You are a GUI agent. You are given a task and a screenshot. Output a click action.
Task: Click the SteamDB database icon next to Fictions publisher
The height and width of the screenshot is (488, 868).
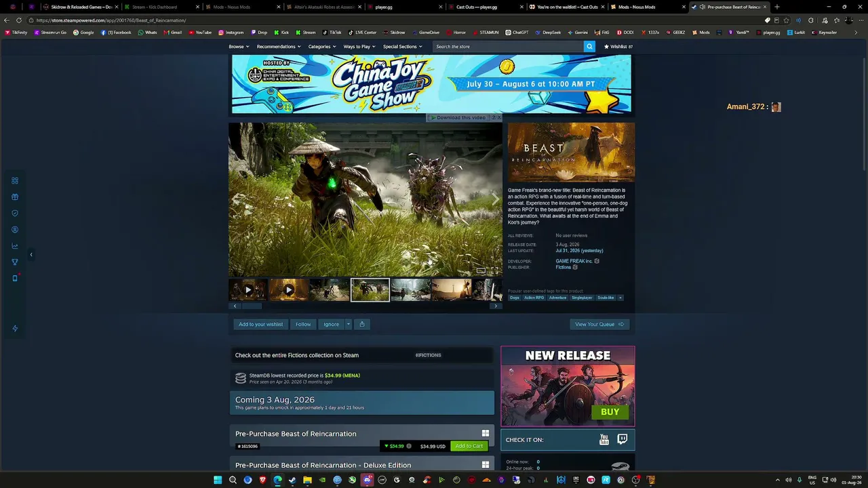575,267
